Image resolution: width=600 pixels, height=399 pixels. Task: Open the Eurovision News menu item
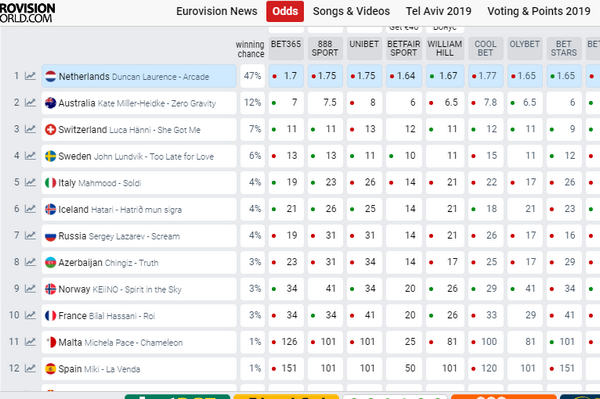[217, 11]
